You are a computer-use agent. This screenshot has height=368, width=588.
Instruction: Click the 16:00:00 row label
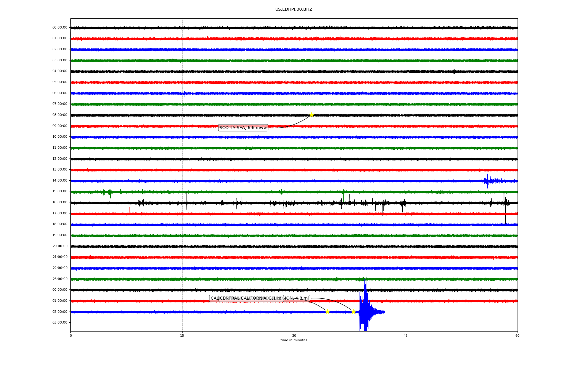(60, 202)
